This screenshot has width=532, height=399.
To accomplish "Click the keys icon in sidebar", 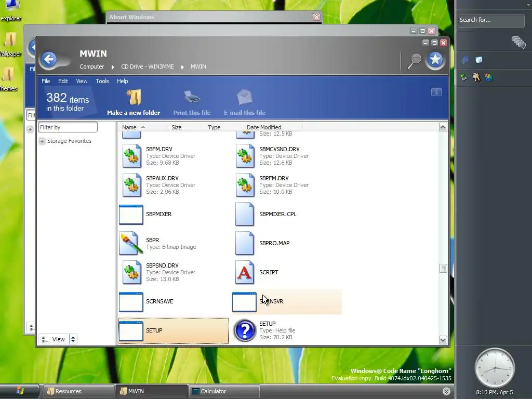I will click(476, 77).
